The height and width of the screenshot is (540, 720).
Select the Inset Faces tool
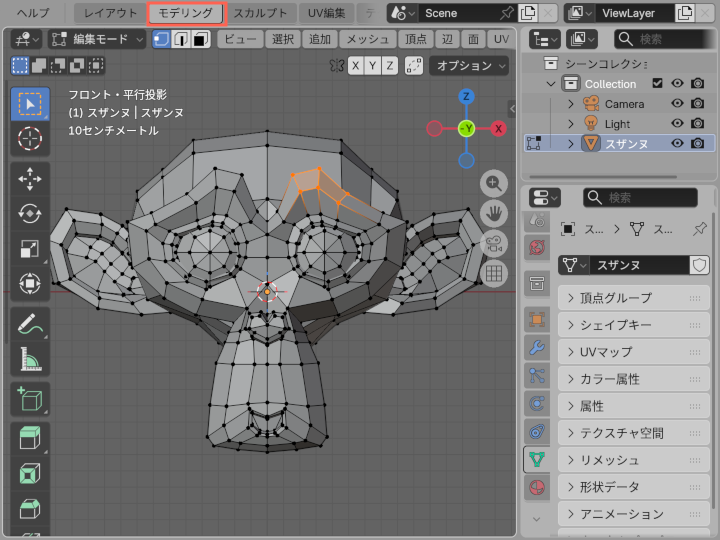coord(30,473)
